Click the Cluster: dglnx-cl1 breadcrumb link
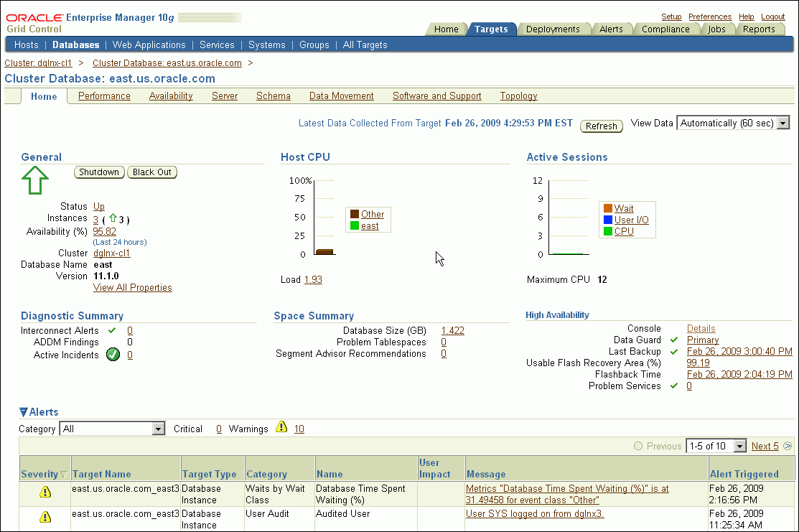 pyautogui.click(x=38, y=62)
